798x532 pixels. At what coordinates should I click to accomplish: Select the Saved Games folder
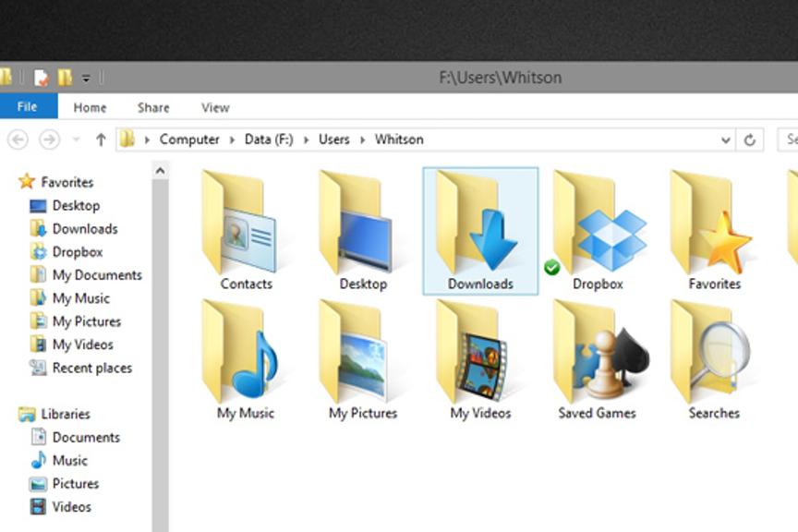[x=598, y=357]
